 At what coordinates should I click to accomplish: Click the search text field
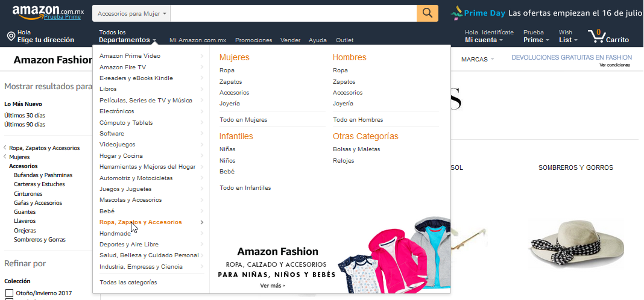(x=293, y=13)
